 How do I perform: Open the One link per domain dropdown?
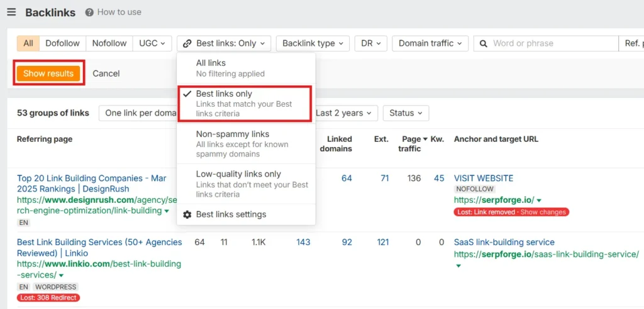pyautogui.click(x=138, y=113)
